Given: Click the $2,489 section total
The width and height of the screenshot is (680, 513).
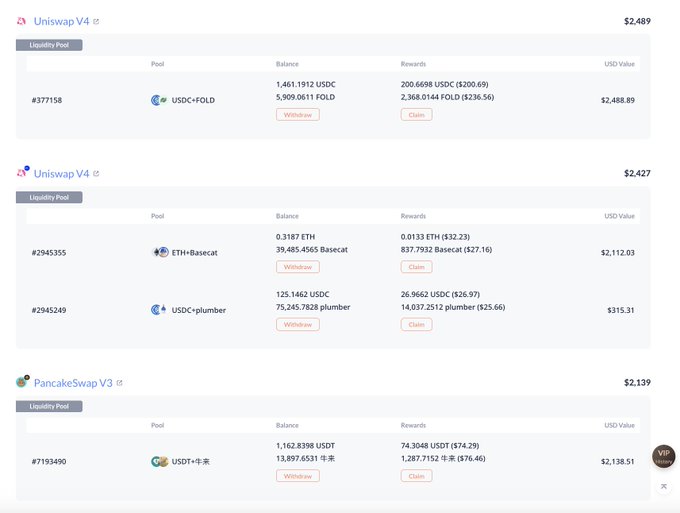Looking at the screenshot, I should (637, 21).
